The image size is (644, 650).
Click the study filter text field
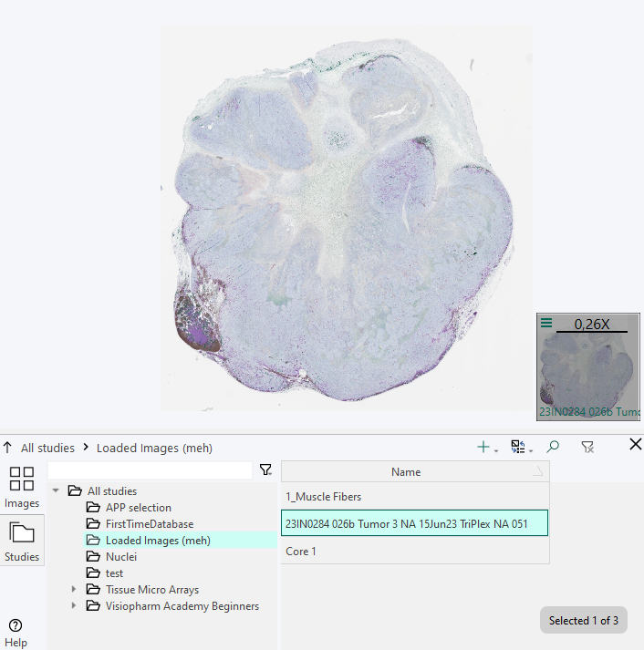(x=150, y=470)
